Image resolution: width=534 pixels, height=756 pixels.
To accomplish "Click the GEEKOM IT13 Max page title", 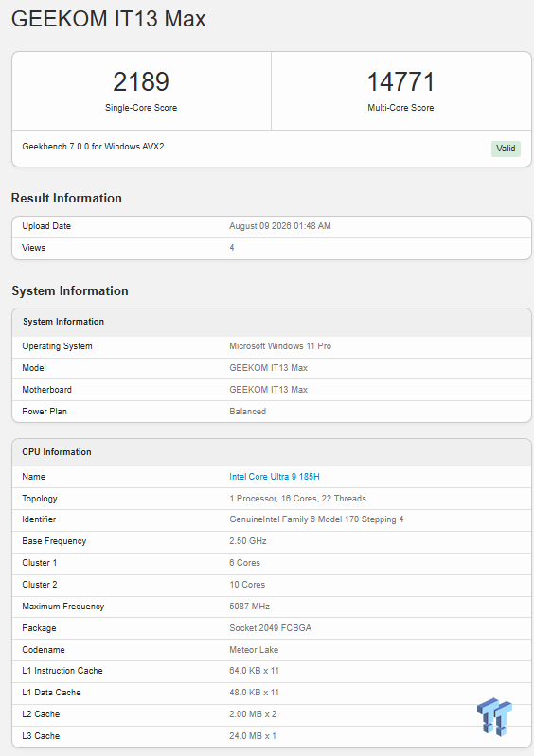I will point(109,19).
